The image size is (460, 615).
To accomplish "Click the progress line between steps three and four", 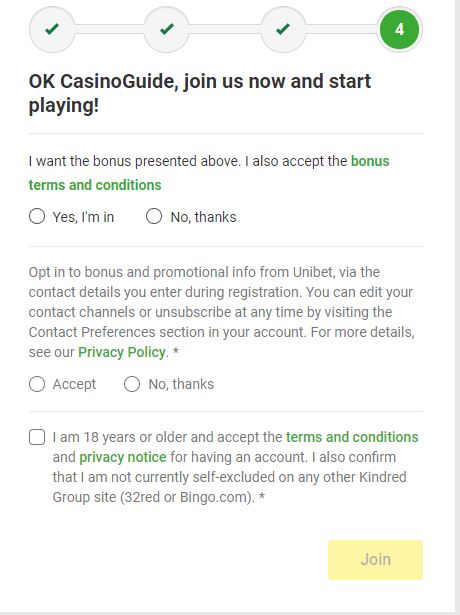I will [x=342, y=29].
